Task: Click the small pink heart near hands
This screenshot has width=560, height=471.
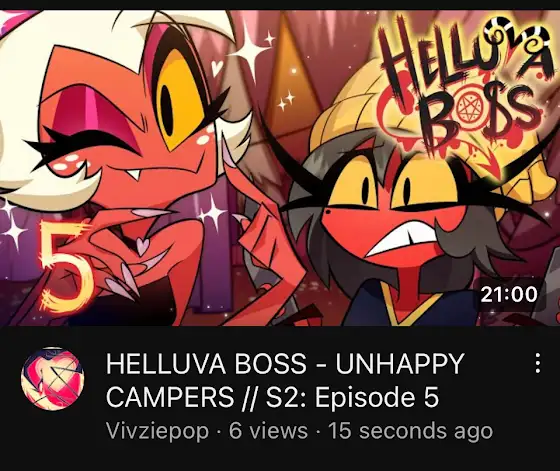Action: (142, 246)
